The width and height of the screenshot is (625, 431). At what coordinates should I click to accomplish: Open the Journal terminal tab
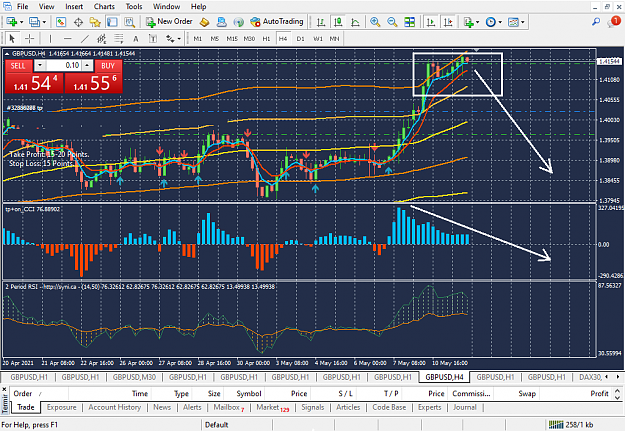click(x=465, y=407)
